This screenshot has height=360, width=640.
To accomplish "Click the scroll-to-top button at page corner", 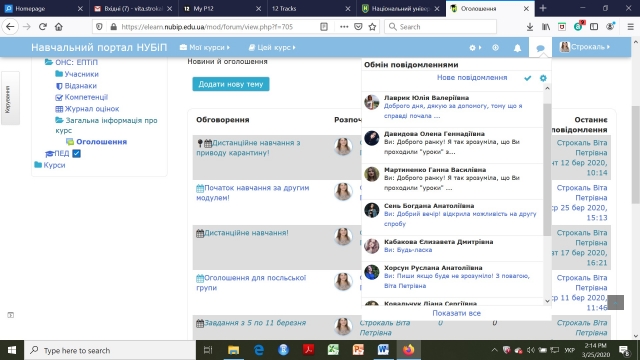I will click(616, 302).
